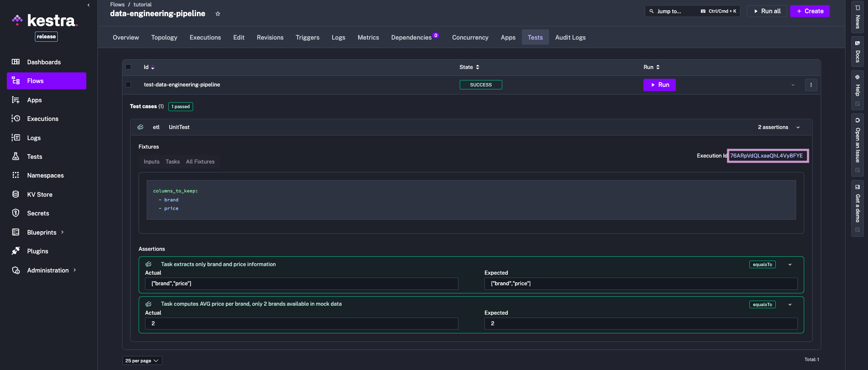868x370 pixels.
Task: Open the News panel icon
Action: pos(857,8)
